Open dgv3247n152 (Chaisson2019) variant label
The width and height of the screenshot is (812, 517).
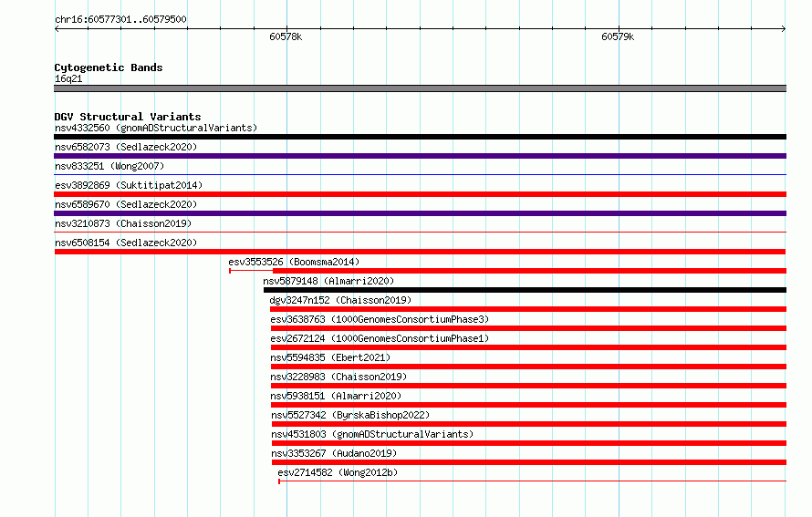(x=340, y=300)
